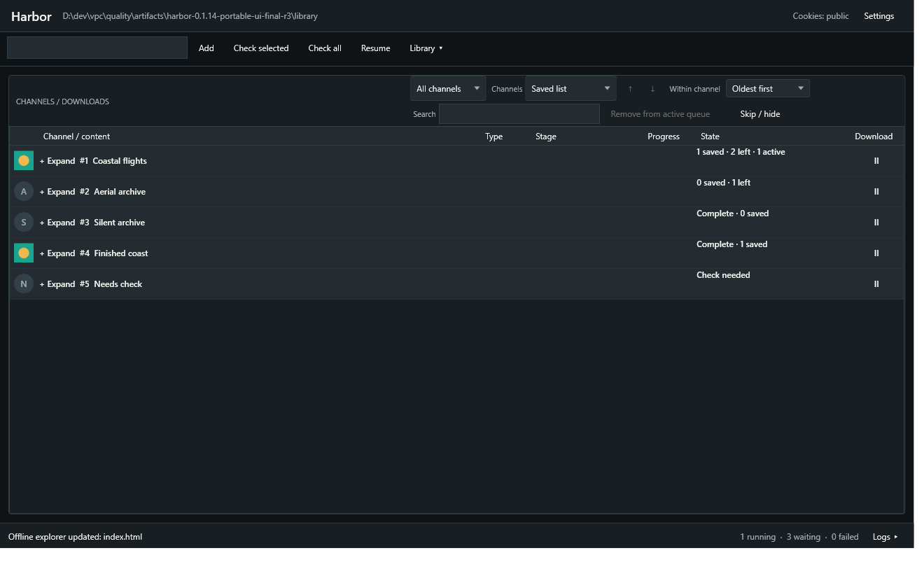Click the Aerial archive 'A' avatar
Screen dimensions: 924x574
(24, 192)
